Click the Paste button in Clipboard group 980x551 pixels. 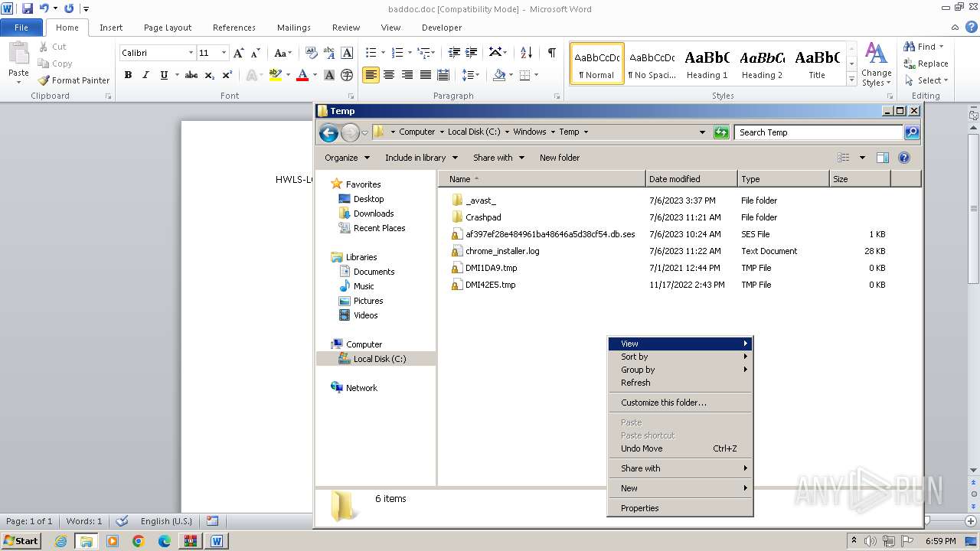click(x=18, y=63)
